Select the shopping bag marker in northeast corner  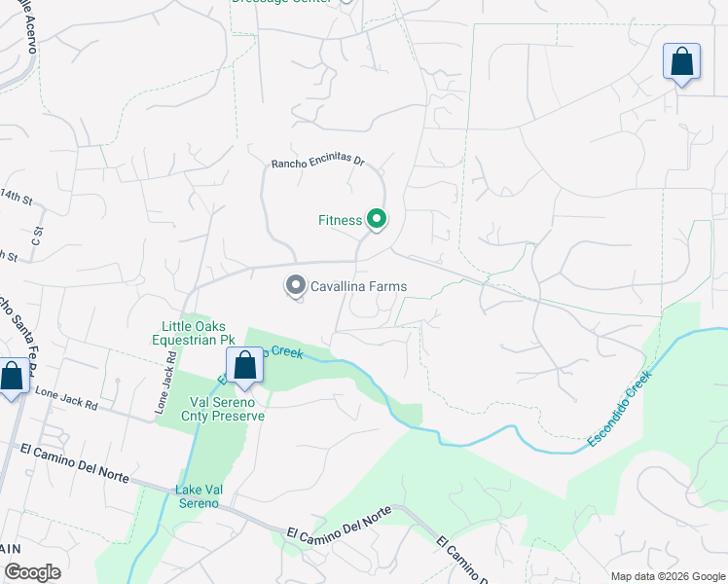click(681, 64)
